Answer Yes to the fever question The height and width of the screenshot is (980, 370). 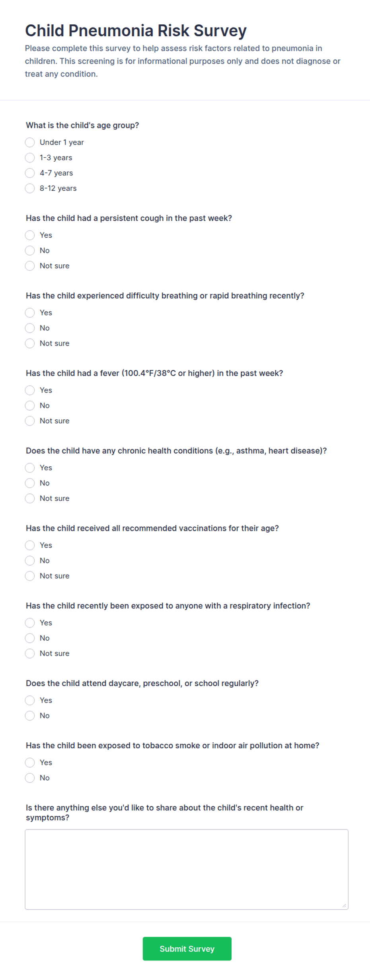(x=30, y=390)
